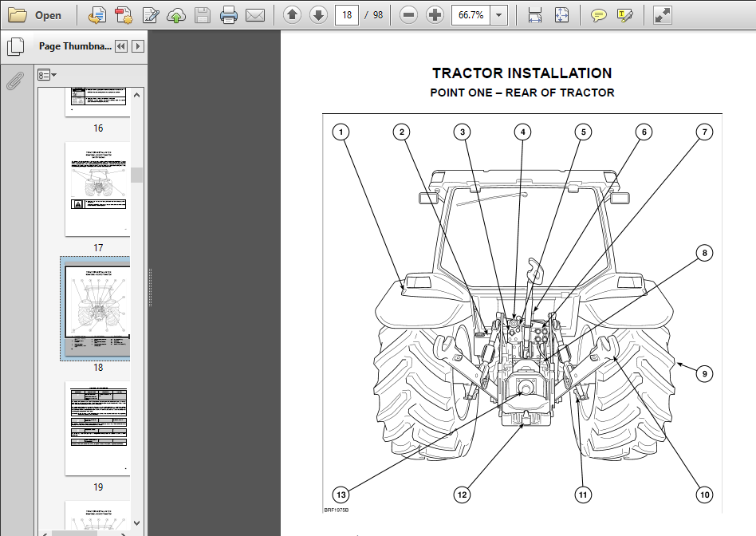The height and width of the screenshot is (536, 756).
Task: Click the zoom value field 66.7%
Action: click(x=471, y=15)
